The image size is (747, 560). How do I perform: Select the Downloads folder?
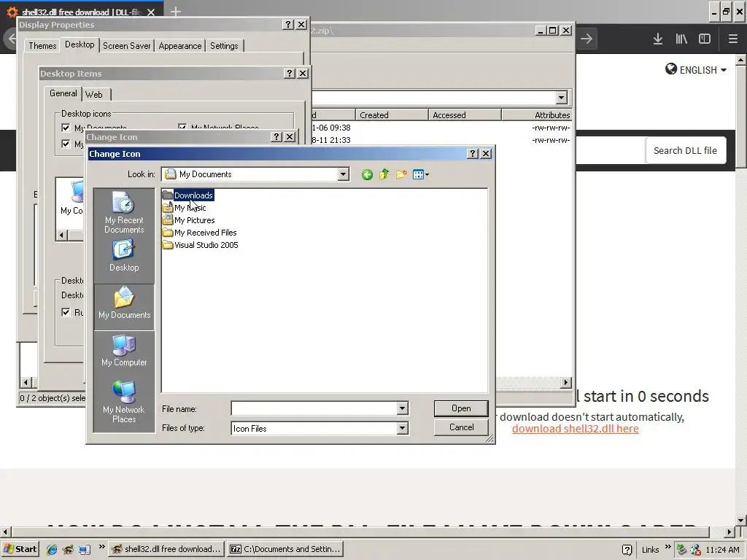pyautogui.click(x=187, y=195)
